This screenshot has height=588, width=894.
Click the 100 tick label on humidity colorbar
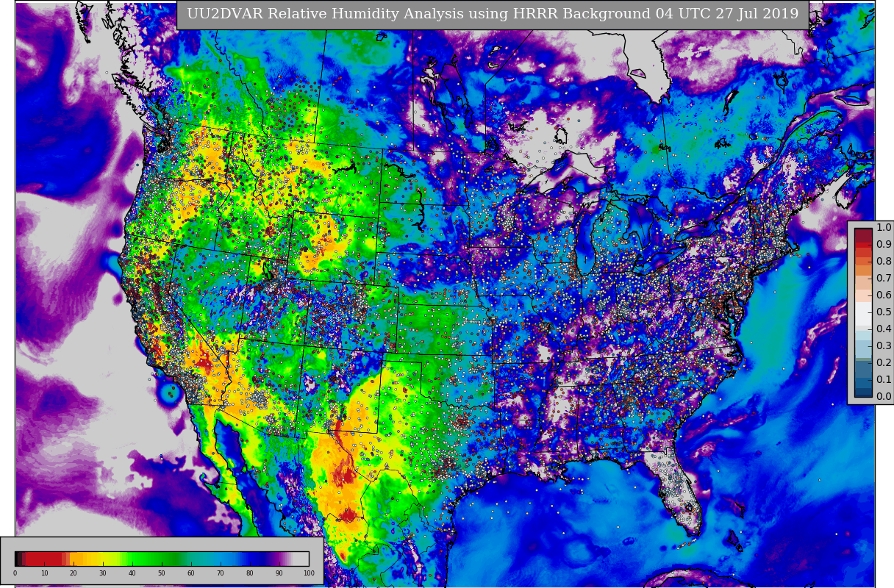309,573
